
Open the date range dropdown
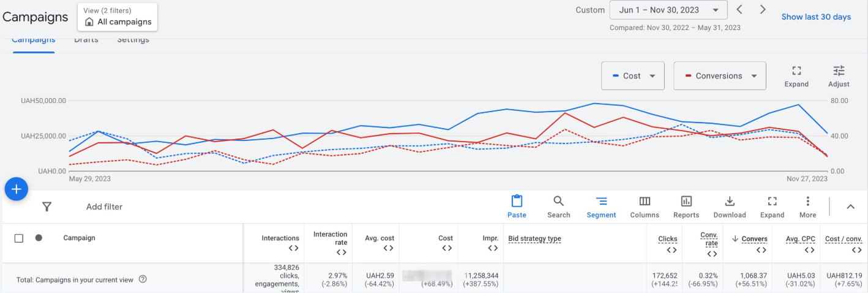pos(668,10)
